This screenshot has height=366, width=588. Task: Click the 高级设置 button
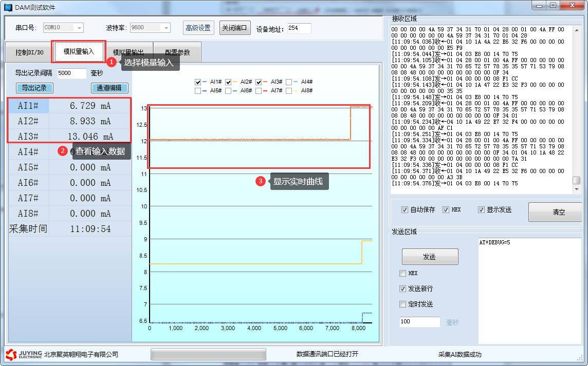(198, 28)
